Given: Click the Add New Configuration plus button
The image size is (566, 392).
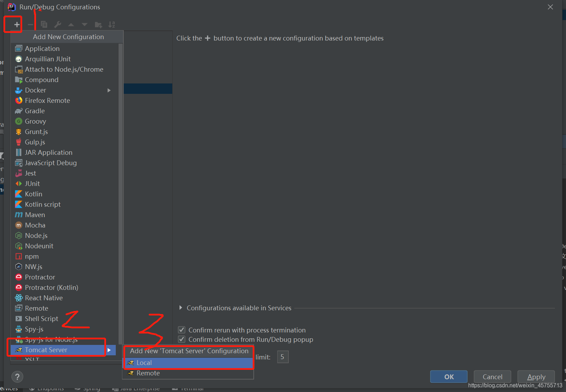Looking at the screenshot, I should tap(17, 25).
